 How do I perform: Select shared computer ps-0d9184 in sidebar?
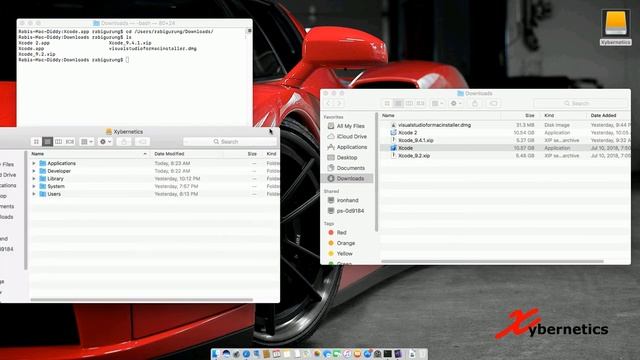347,211
